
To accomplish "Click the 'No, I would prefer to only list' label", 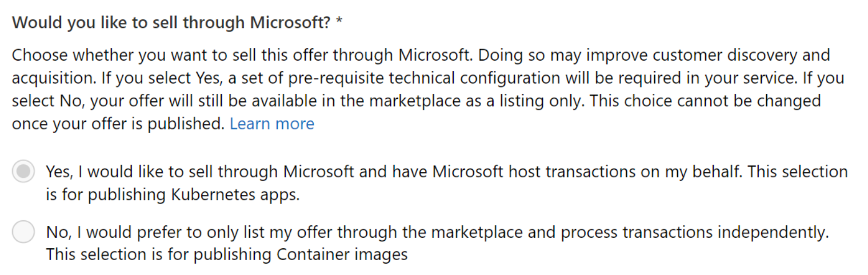I will pos(437,243).
